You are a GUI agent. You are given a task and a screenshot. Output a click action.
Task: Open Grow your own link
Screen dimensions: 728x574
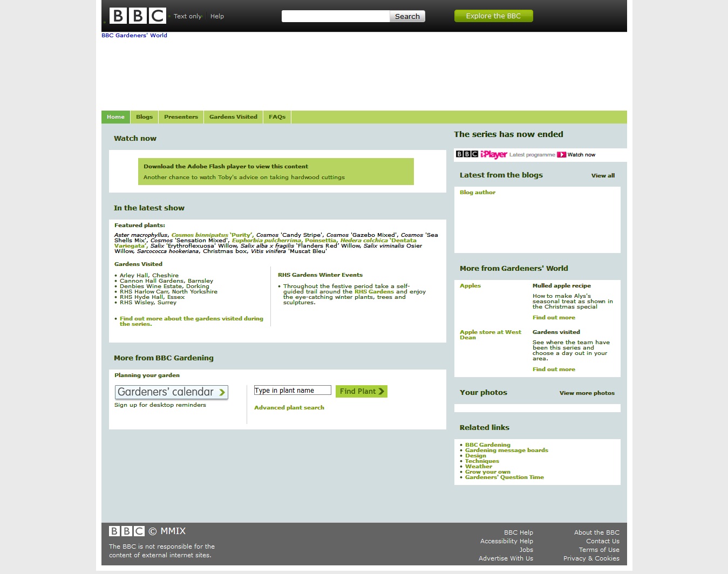(487, 472)
